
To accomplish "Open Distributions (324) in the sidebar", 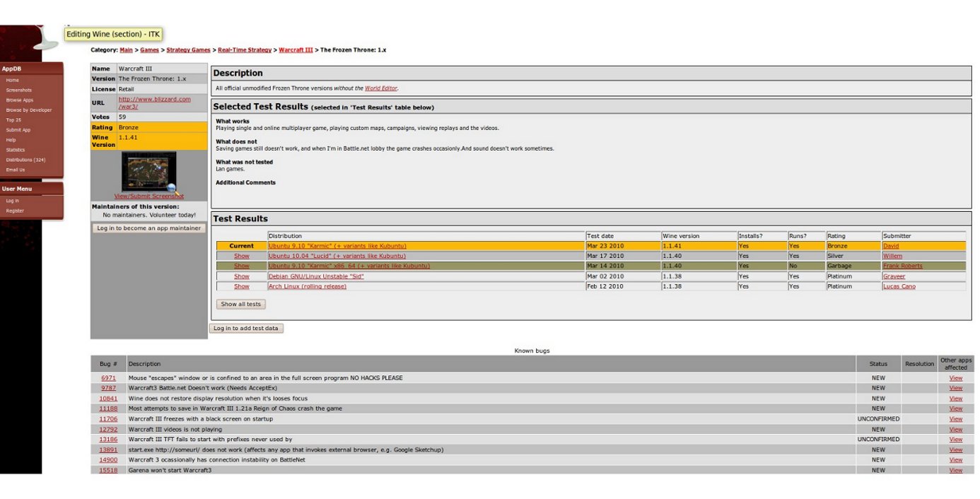I will (x=25, y=160).
